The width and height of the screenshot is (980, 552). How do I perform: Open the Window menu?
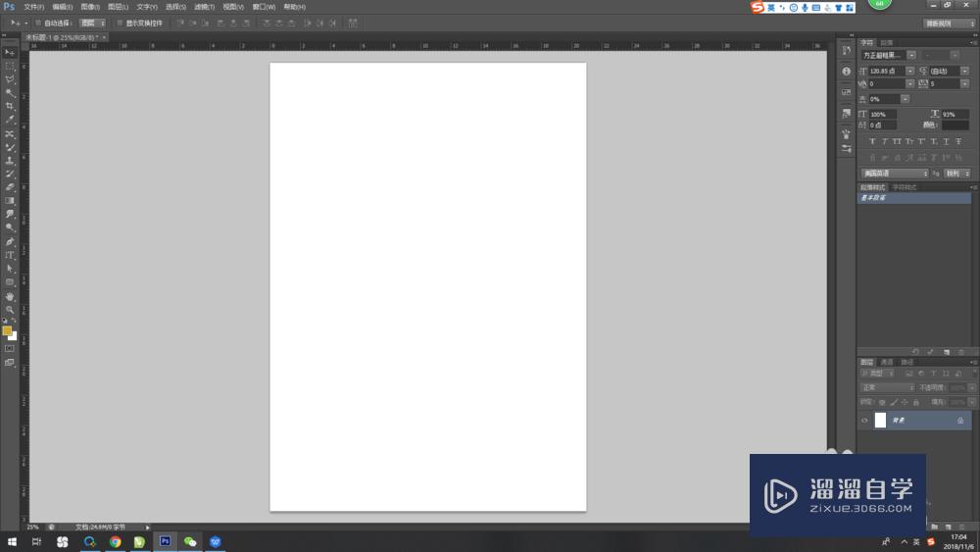264,7
